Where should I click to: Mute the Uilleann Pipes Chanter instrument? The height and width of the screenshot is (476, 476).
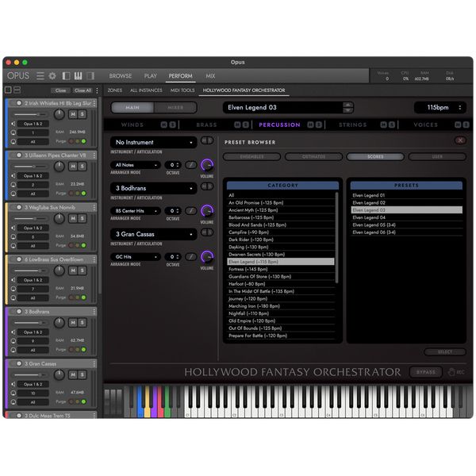(x=73, y=167)
